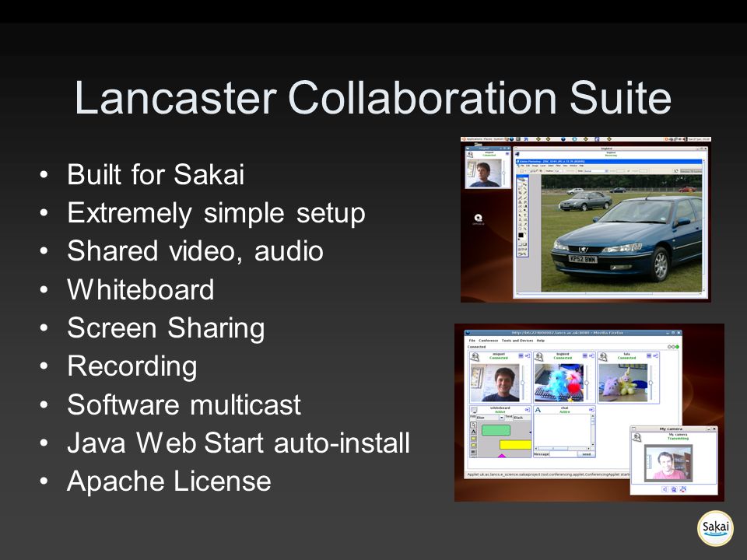Click the whiteboard panel icon
The width and height of the screenshot is (747, 560).
(474, 410)
